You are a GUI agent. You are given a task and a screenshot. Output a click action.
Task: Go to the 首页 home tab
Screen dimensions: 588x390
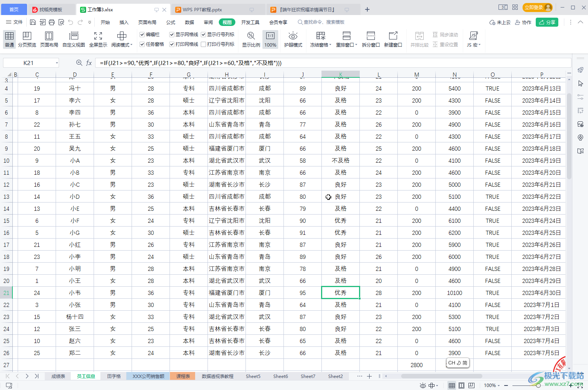pos(14,9)
